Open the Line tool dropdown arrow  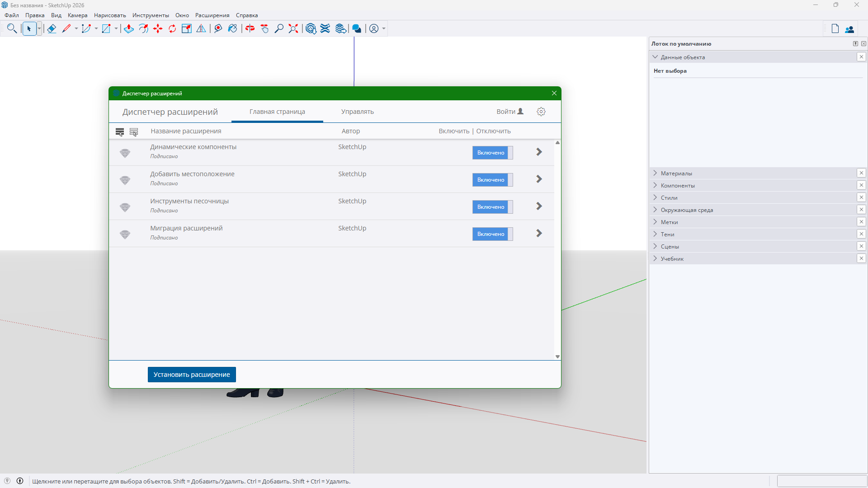point(76,29)
